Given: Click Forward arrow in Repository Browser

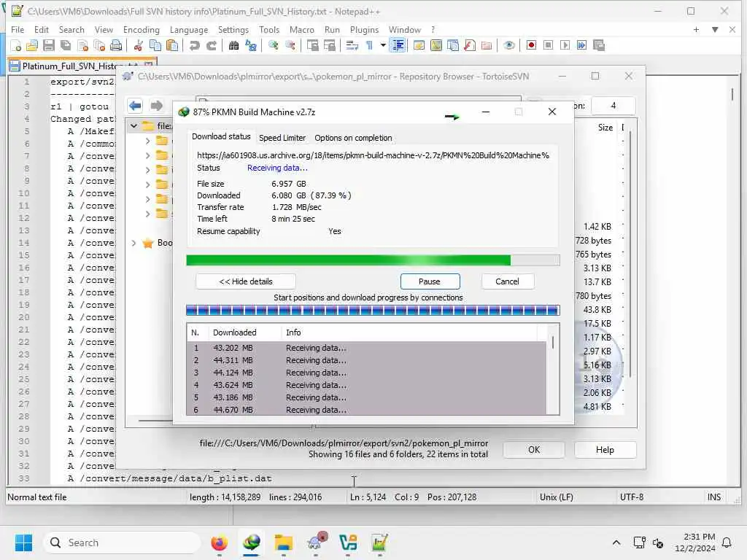Looking at the screenshot, I should pyautogui.click(x=156, y=106).
